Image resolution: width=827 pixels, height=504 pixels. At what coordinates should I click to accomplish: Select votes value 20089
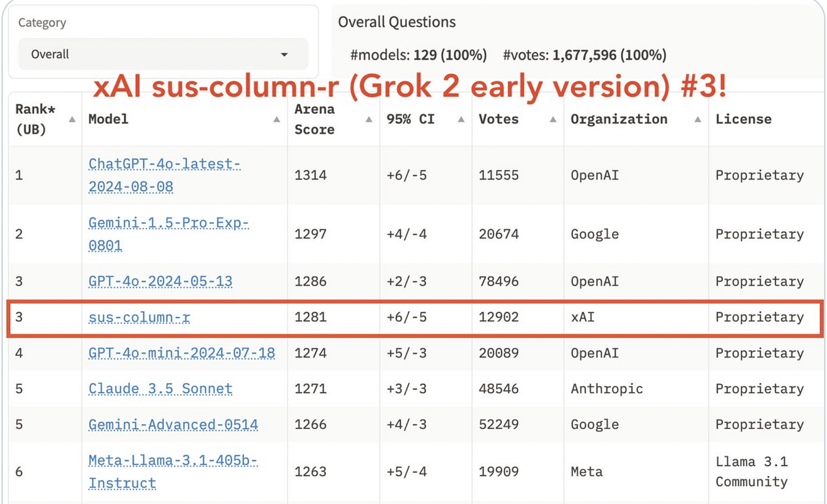tap(499, 354)
